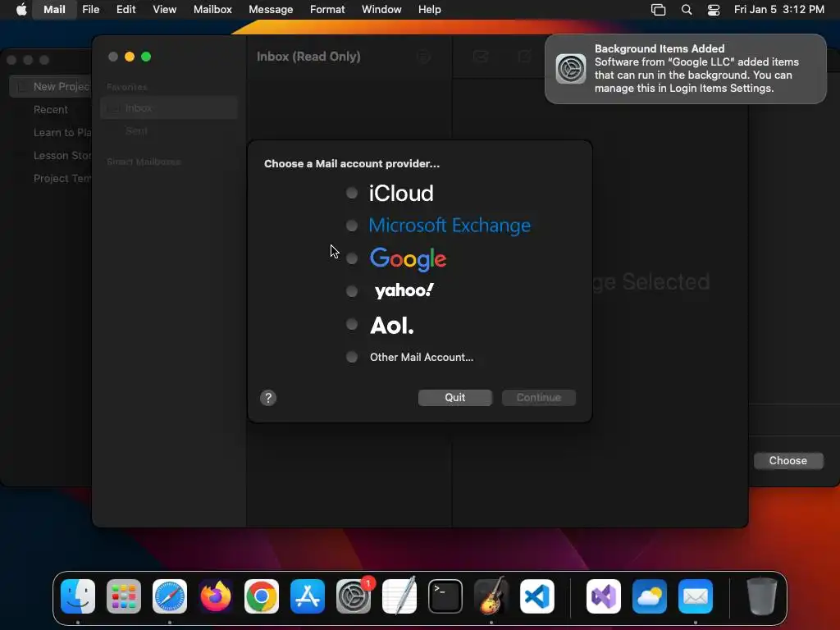This screenshot has width=840, height=630.
Task: Click Favorites header in Mail sidebar
Action: coord(127,87)
